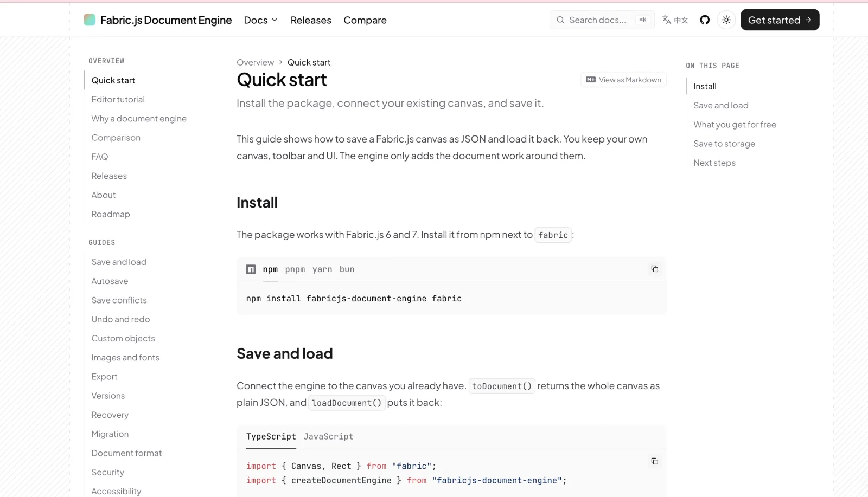Screen dimensions: 868x497
Task: Click the npm install fabricjs-document-engine command text
Action: pyautogui.click(x=354, y=299)
